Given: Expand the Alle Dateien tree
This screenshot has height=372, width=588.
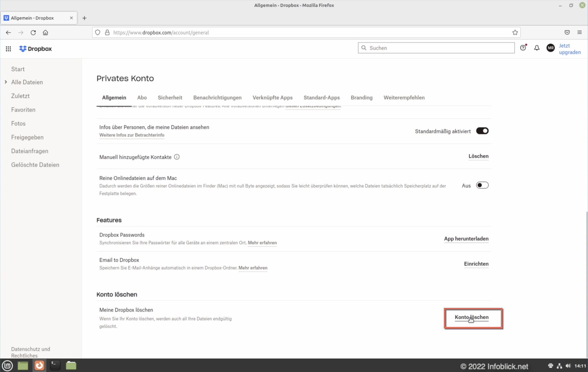Looking at the screenshot, I should pos(6,82).
